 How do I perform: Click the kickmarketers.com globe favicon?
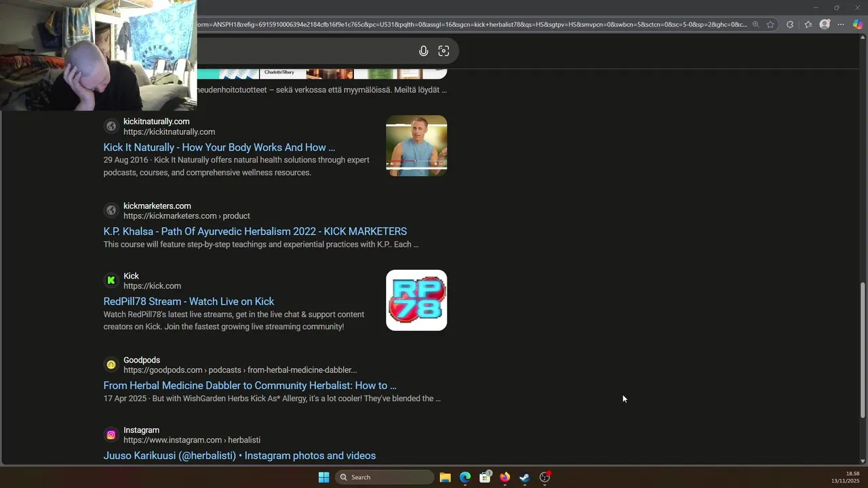[111, 210]
